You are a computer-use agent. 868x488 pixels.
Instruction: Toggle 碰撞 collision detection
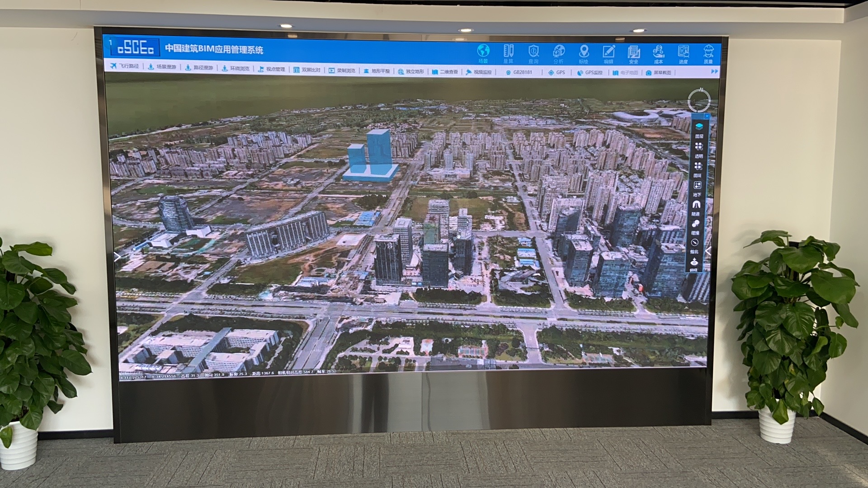tap(696, 224)
